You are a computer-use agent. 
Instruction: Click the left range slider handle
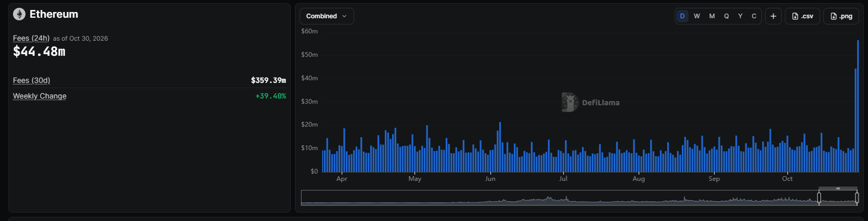pyautogui.click(x=819, y=198)
